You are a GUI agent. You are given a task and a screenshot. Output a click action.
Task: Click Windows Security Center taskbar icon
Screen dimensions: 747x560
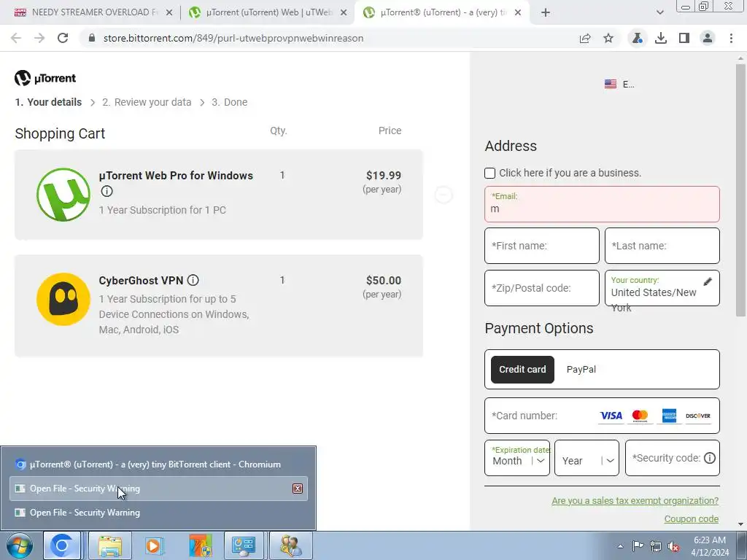tap(201, 545)
